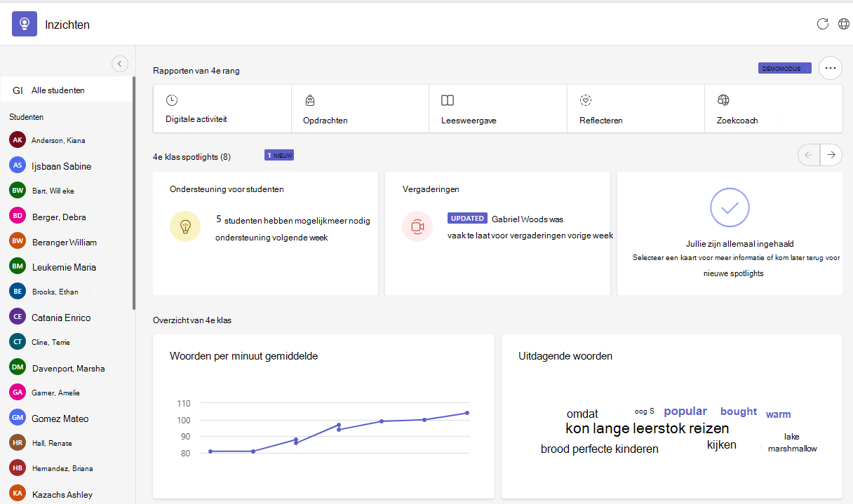Image resolution: width=853 pixels, height=504 pixels.
Task: Click the DEMOMODUS badge
Action: tap(785, 68)
